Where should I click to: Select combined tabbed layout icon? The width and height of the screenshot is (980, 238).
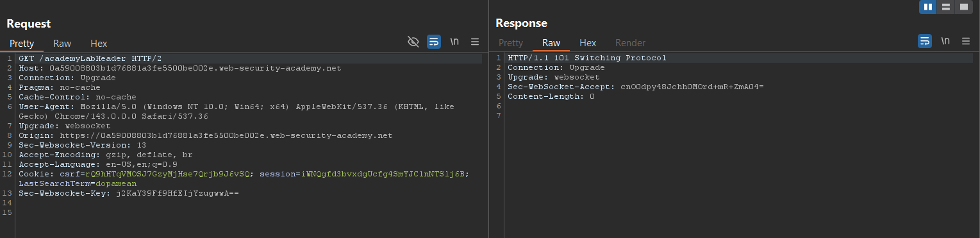pyautogui.click(x=963, y=7)
